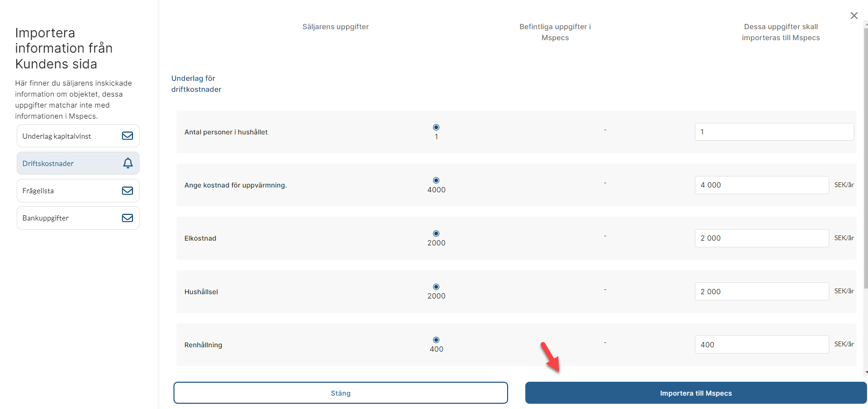
Task: Open the Frågelista section
Action: tap(78, 190)
